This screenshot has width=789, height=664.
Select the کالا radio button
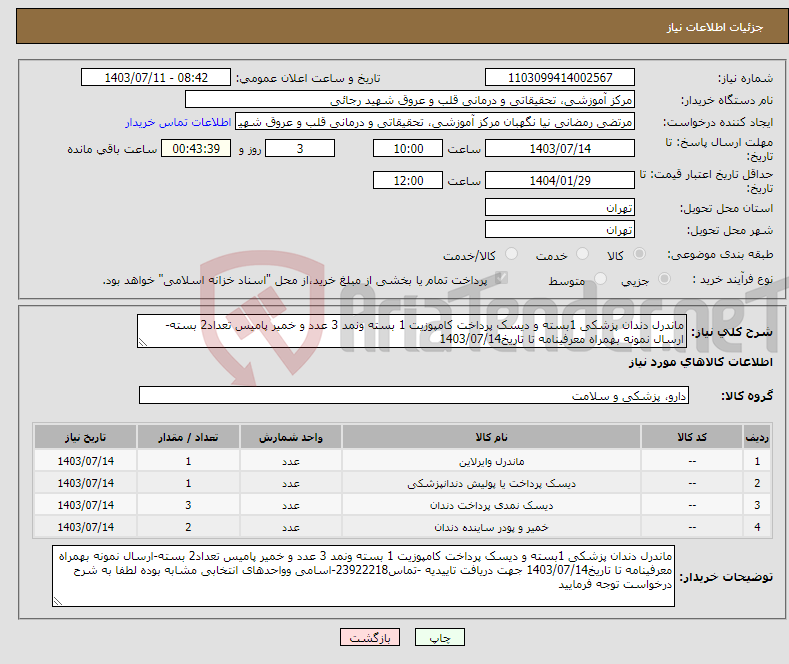[639, 254]
